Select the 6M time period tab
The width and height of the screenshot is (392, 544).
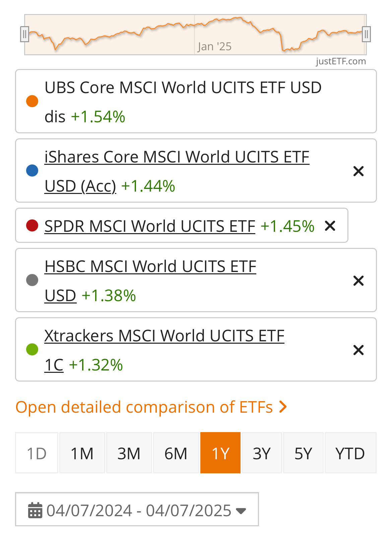(176, 453)
